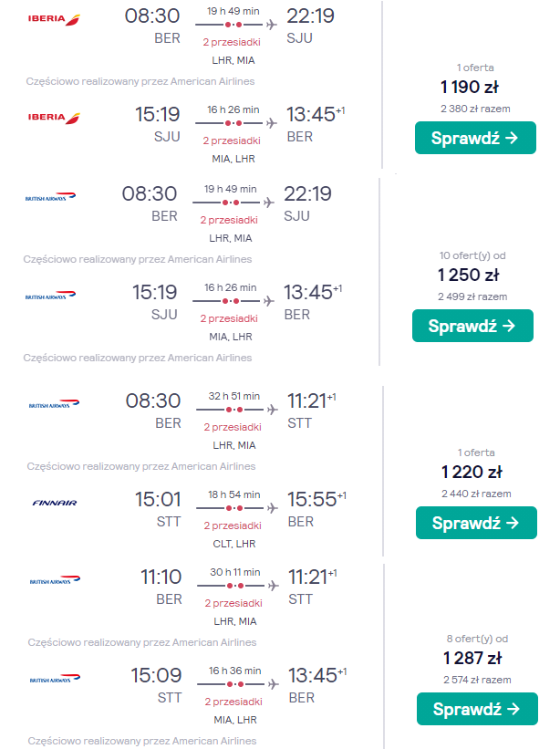Open the 1 190 zł price text
This screenshot has width=560, height=749.
tap(470, 88)
